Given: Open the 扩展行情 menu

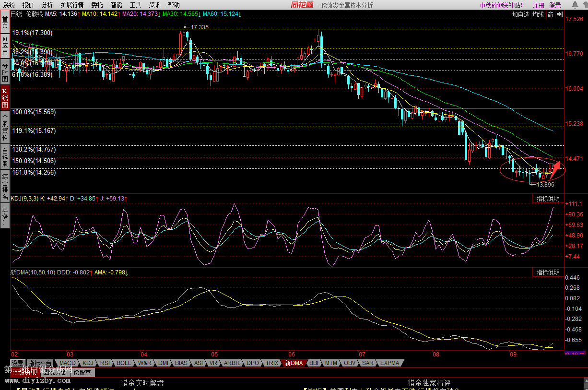Looking at the screenshot, I should coord(72,5).
